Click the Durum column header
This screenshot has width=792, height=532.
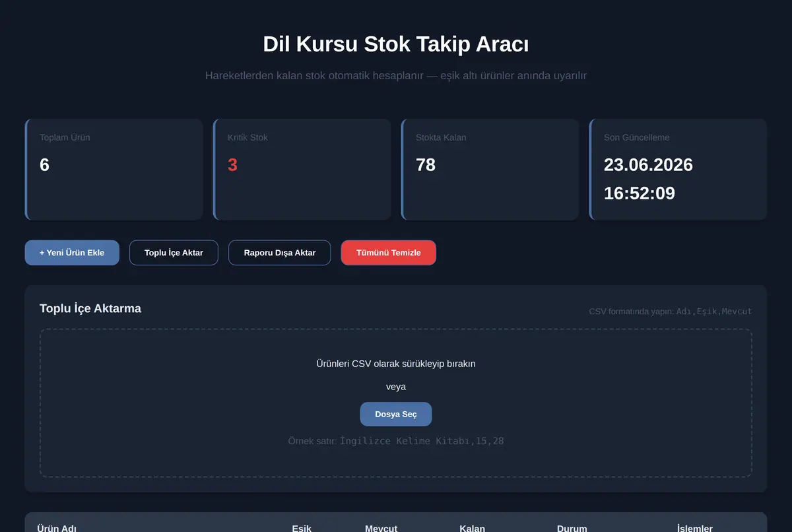[572, 529]
